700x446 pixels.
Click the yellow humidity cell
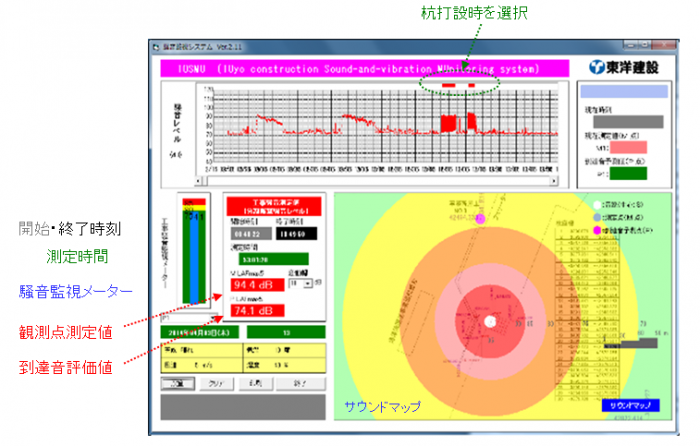[x=284, y=365]
